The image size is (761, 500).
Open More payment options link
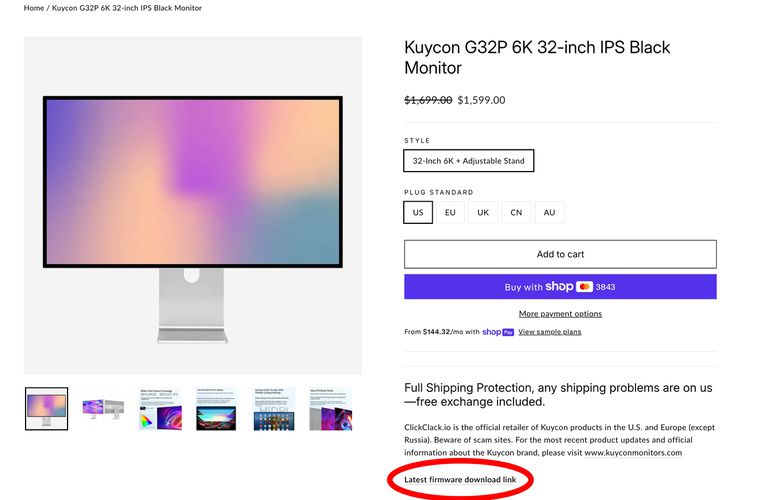560,314
